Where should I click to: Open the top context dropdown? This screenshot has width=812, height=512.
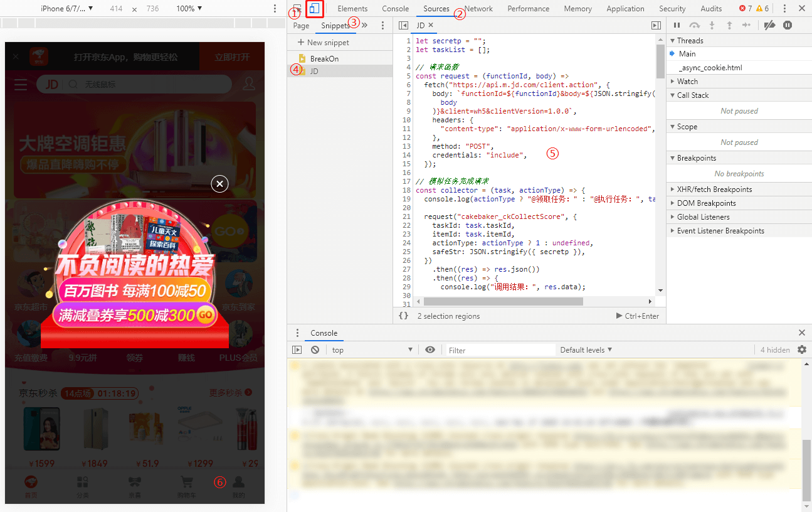372,350
